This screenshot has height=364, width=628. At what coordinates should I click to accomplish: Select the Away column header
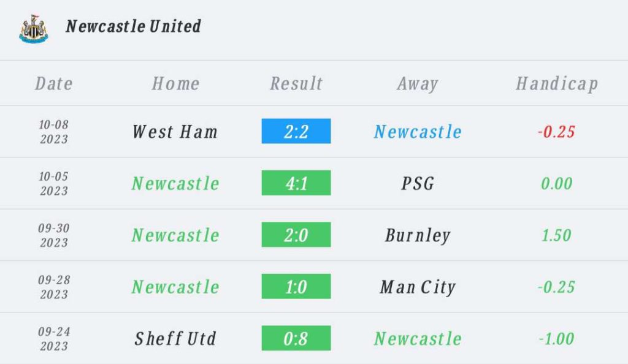tap(418, 84)
